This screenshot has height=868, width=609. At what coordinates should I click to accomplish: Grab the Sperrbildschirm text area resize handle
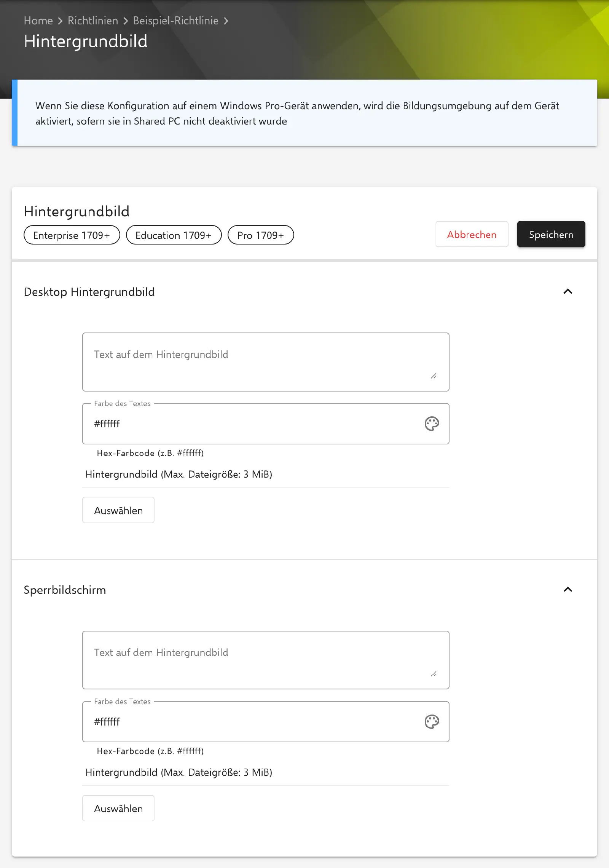[434, 674]
